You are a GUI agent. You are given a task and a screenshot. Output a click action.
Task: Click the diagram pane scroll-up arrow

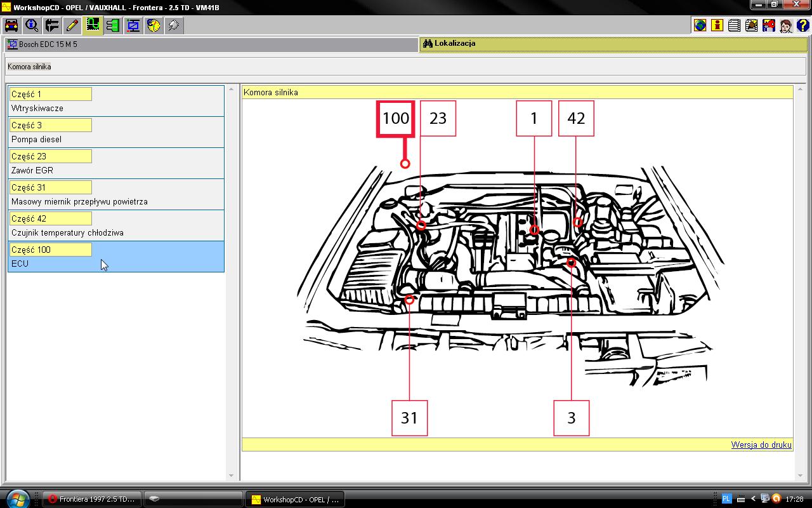800,88
